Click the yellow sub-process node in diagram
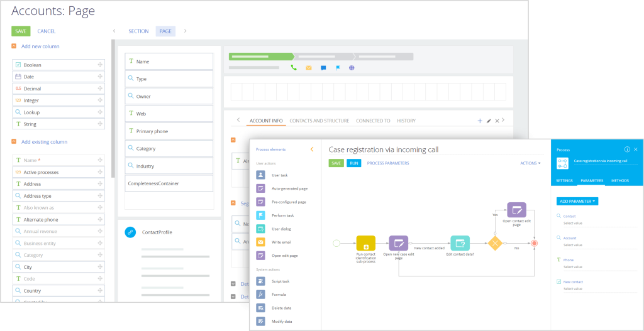The width and height of the screenshot is (644, 331). click(365, 243)
